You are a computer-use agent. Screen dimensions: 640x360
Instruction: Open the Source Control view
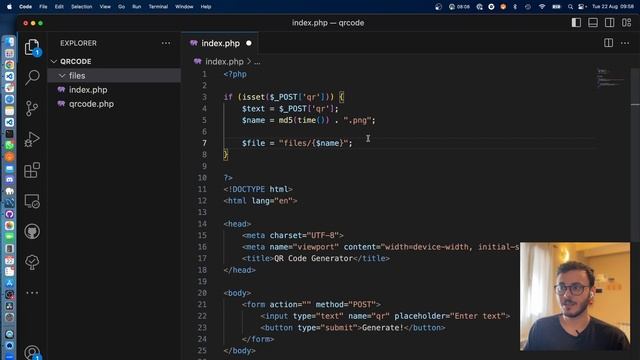tap(32, 108)
